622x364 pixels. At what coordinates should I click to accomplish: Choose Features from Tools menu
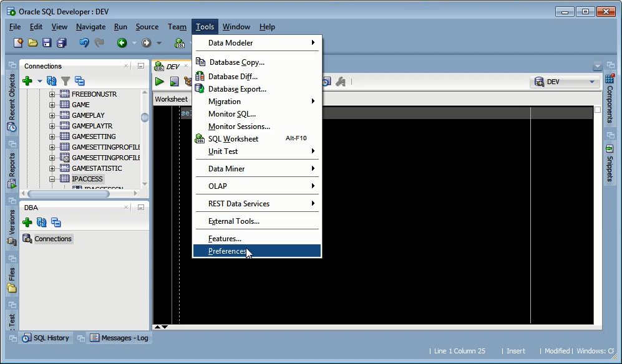[256, 239]
